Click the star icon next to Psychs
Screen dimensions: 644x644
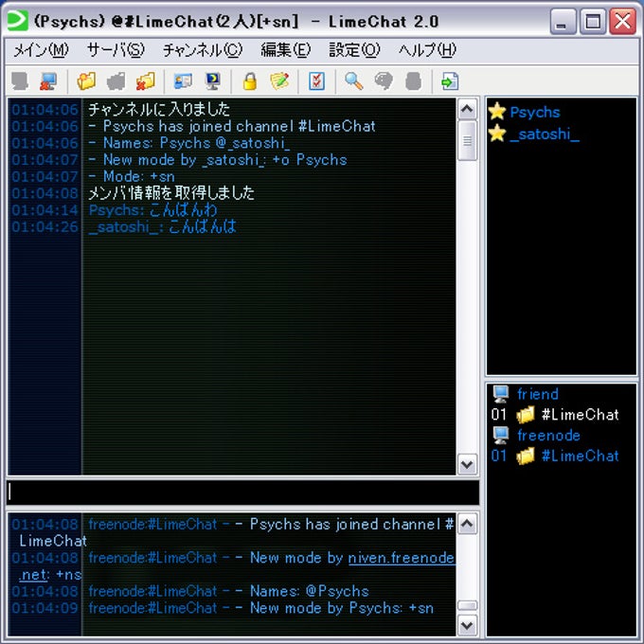coord(497,112)
